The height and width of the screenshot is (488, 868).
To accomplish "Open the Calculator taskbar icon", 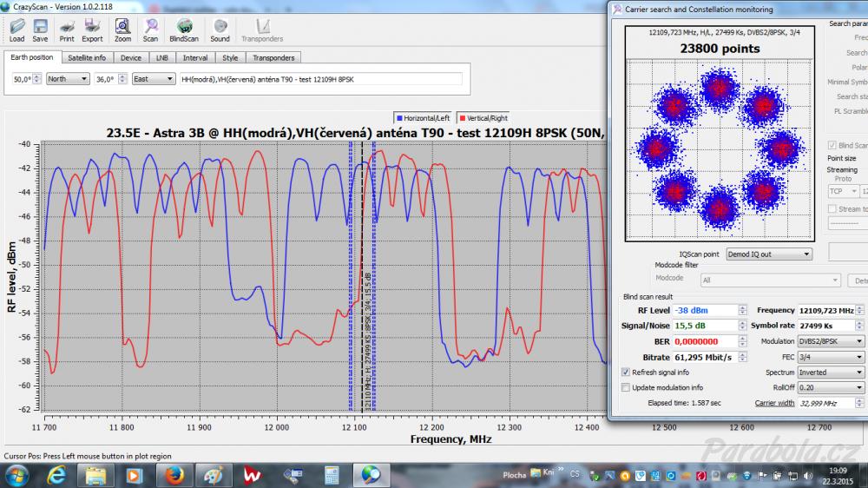I will click(x=332, y=476).
